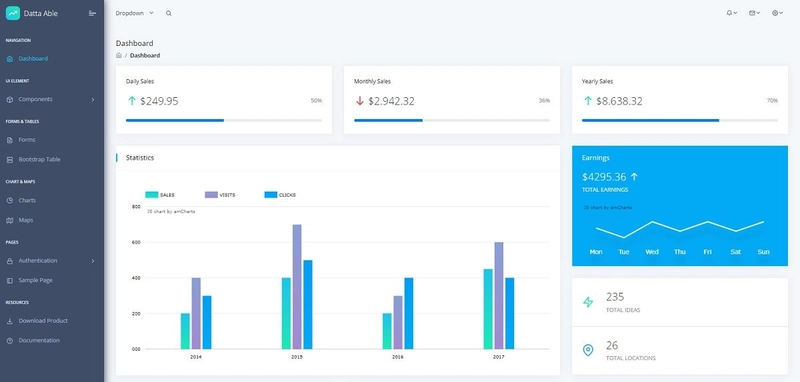Click the Datta Able logo icon
Viewport: 800px width, 382px height.
pos(13,13)
